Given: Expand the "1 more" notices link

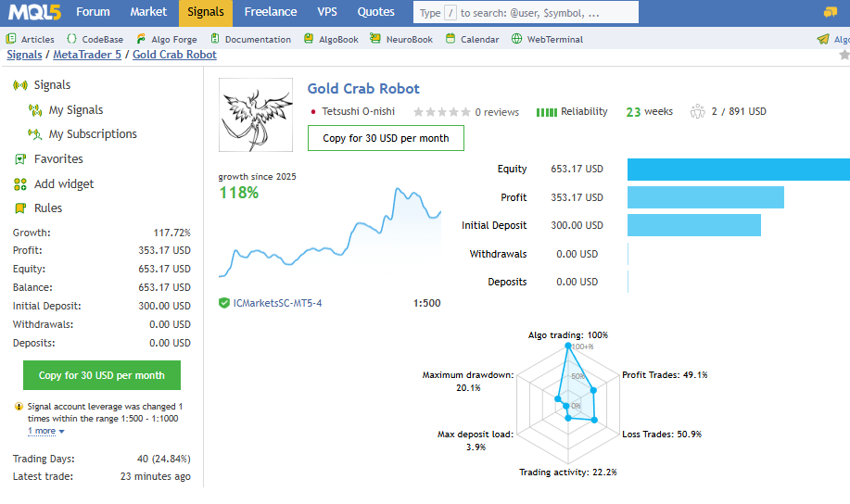Looking at the screenshot, I should [x=45, y=431].
